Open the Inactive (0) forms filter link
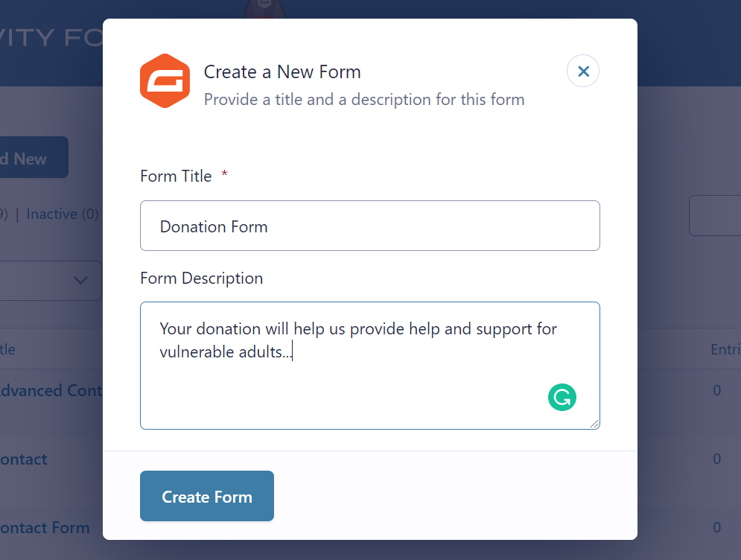This screenshot has width=741, height=560. tap(63, 214)
